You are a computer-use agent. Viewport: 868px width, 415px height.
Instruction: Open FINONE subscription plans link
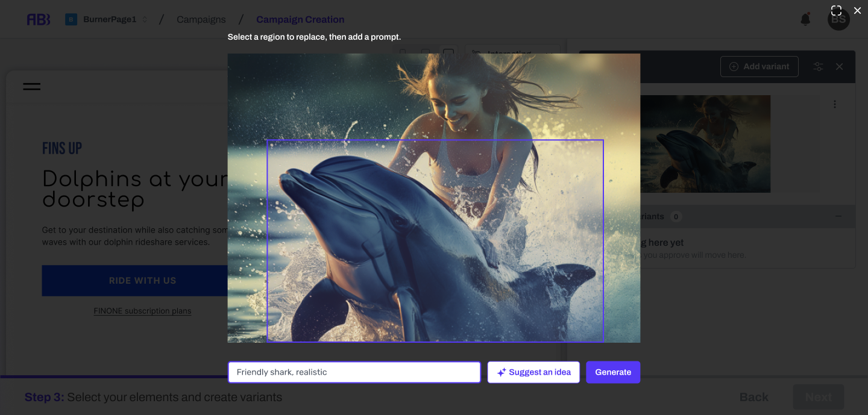(142, 311)
